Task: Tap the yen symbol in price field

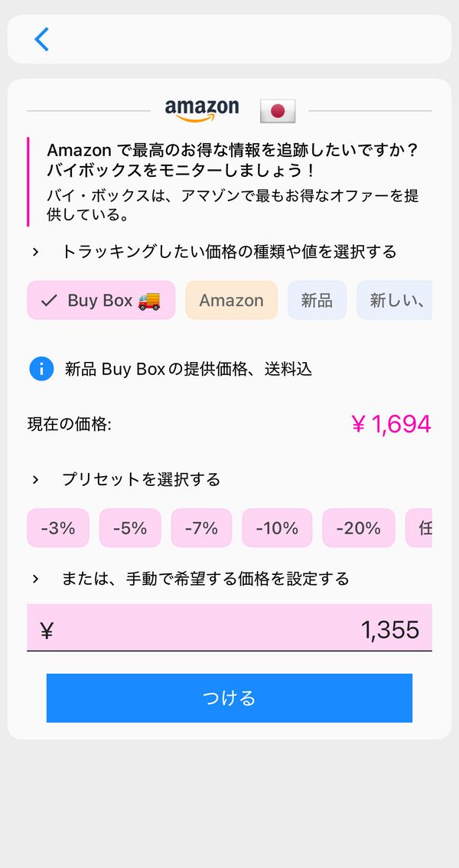Action: pos(47,631)
